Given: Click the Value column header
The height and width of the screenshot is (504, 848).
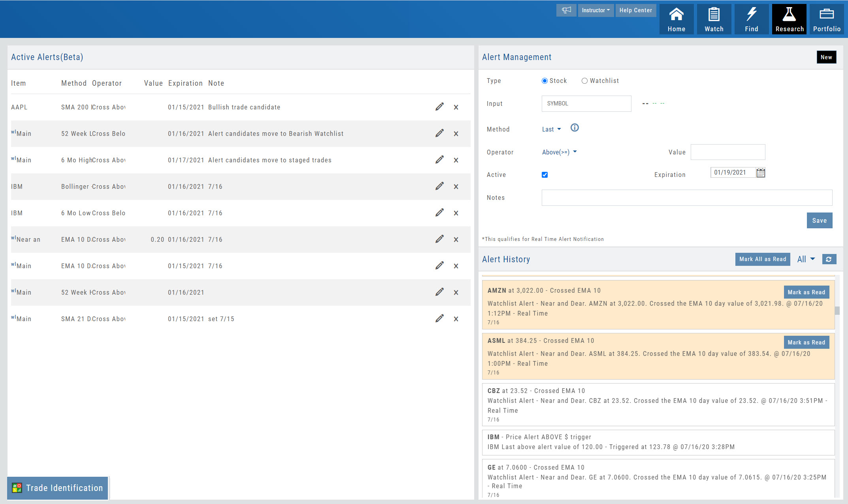Looking at the screenshot, I should tap(153, 83).
